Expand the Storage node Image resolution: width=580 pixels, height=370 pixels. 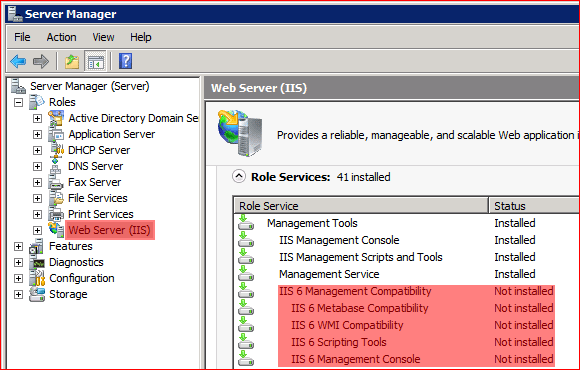[18, 295]
